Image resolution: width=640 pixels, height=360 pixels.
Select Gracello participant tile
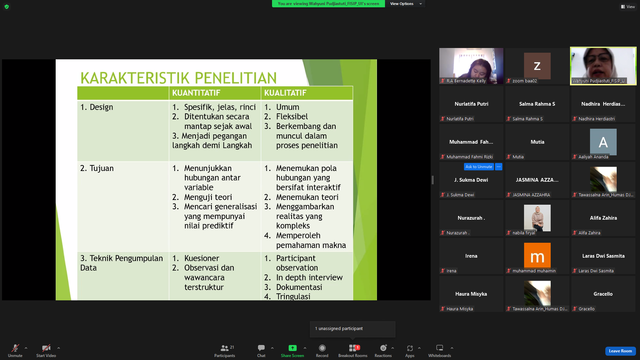[603, 294]
